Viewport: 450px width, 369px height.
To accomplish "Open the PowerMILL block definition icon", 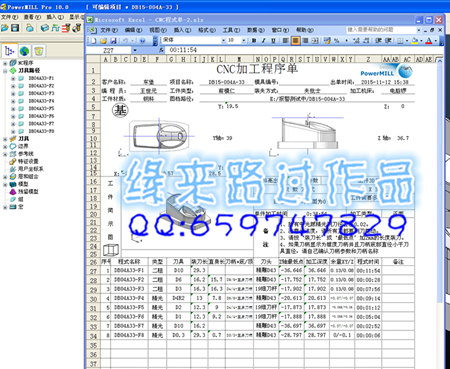I will pos(45,28).
